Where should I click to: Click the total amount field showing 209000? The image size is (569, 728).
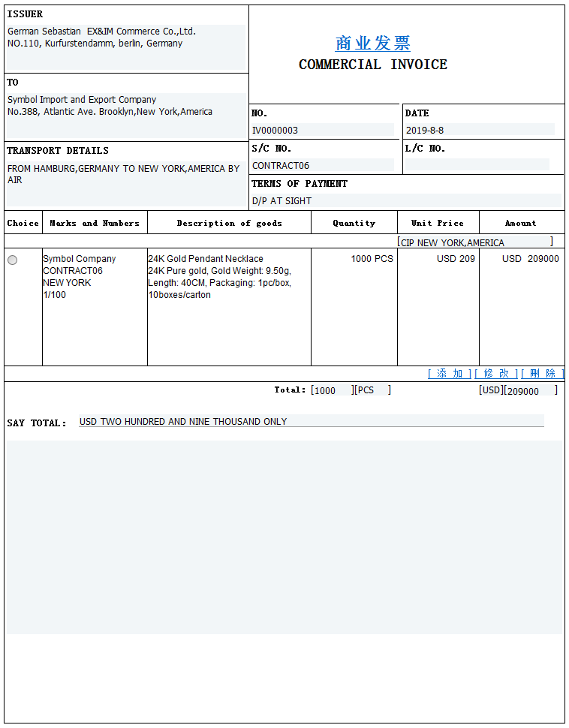coord(529,390)
